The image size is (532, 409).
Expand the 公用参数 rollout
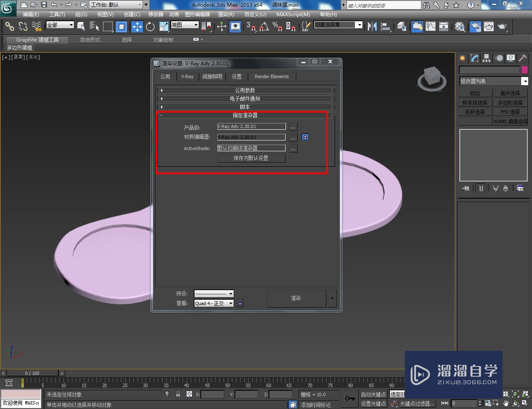245,90
